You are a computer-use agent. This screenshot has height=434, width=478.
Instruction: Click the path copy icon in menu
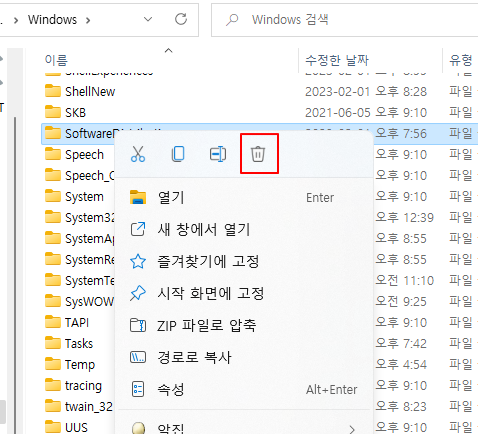point(138,357)
